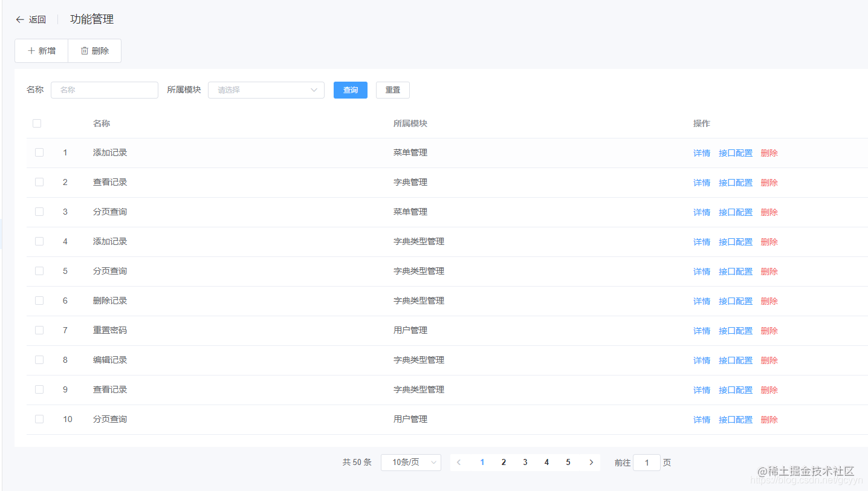Open the 10条/页 page size dropdown
Image resolution: width=868 pixels, height=491 pixels.
pos(411,463)
